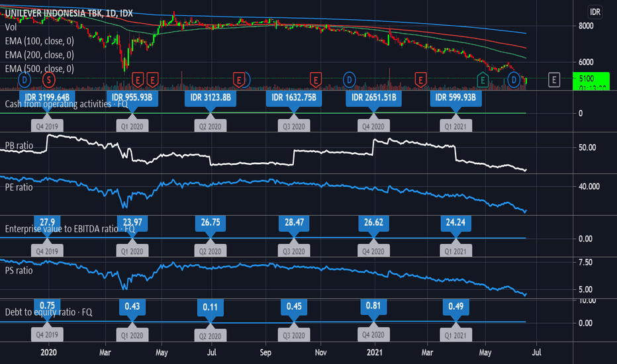
Task: Click the blue dividend D marker before 2020
Action: (x=24, y=80)
